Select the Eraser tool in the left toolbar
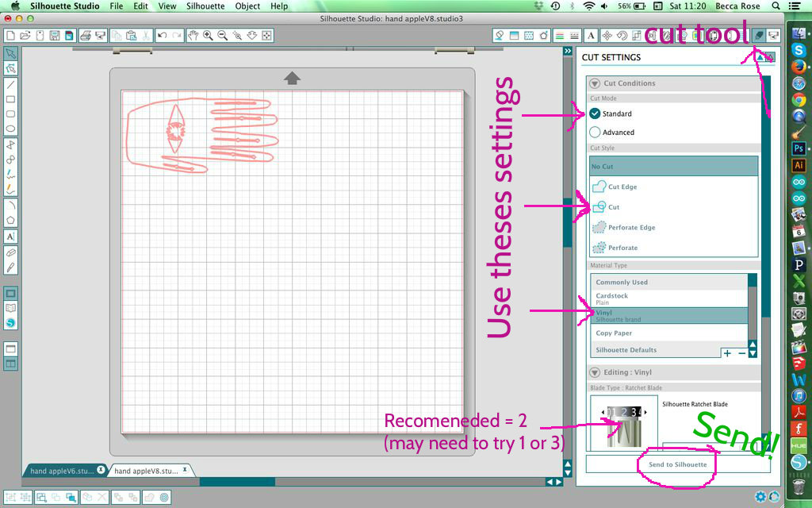 [10, 252]
